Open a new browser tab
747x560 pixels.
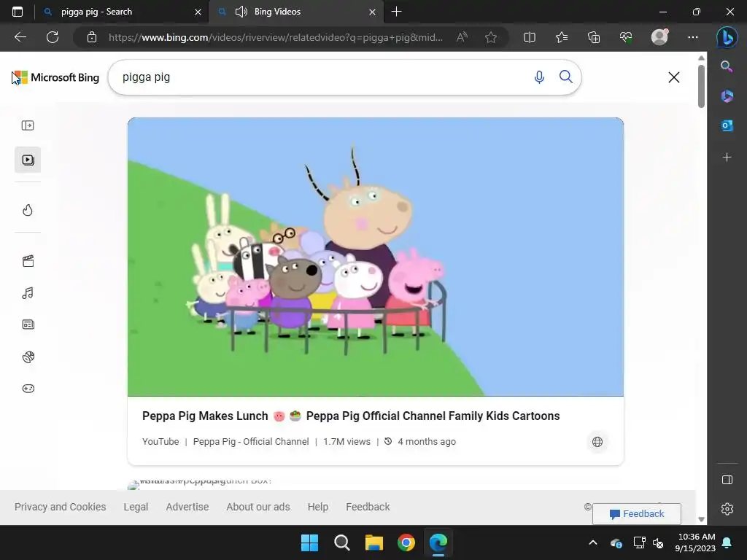[396, 12]
